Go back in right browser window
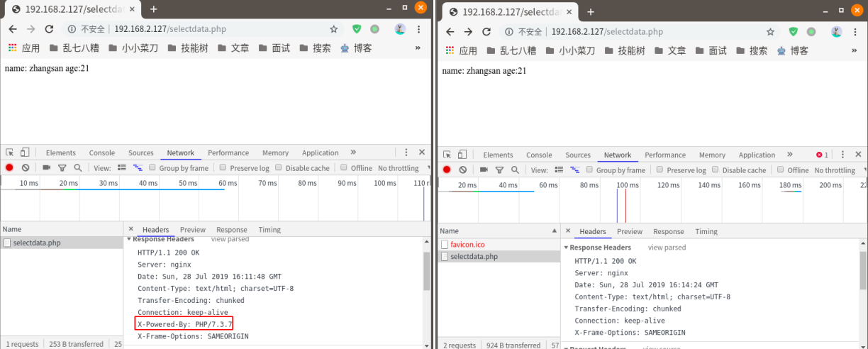The image size is (868, 349). (x=450, y=32)
